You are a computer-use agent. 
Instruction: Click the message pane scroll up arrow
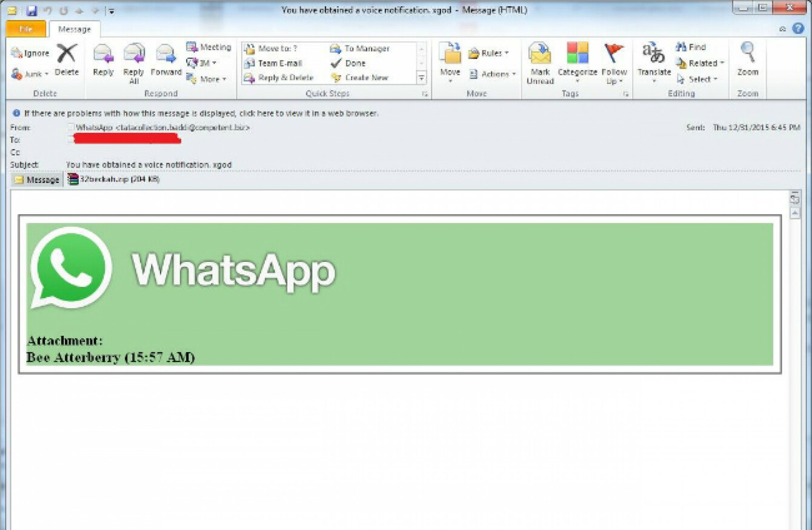click(x=795, y=213)
